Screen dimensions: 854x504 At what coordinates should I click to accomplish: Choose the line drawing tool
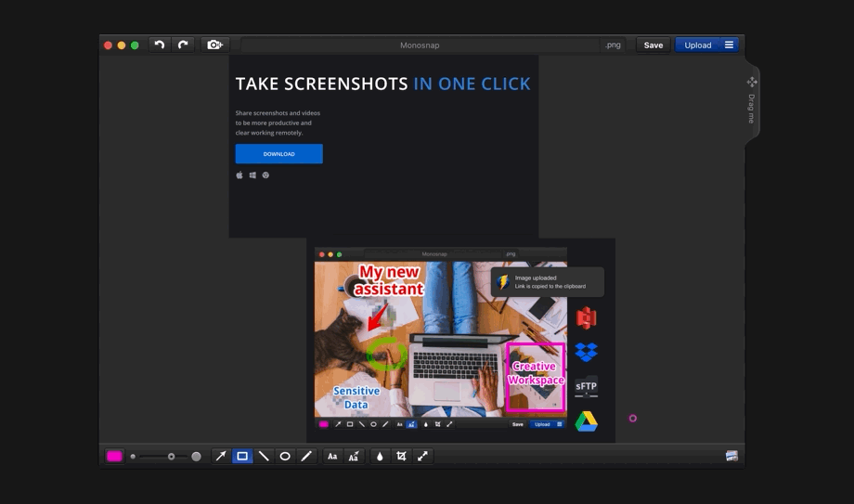264,456
